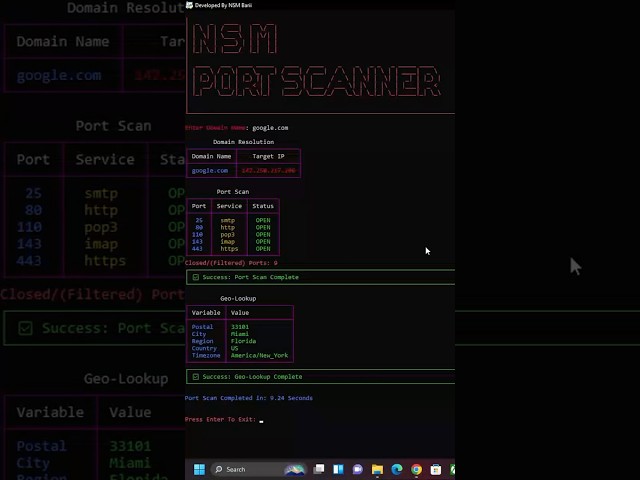This screenshot has width=640, height=480.
Task: Click the NSM PORT SCANNER ASCII banner
Action: [317, 60]
